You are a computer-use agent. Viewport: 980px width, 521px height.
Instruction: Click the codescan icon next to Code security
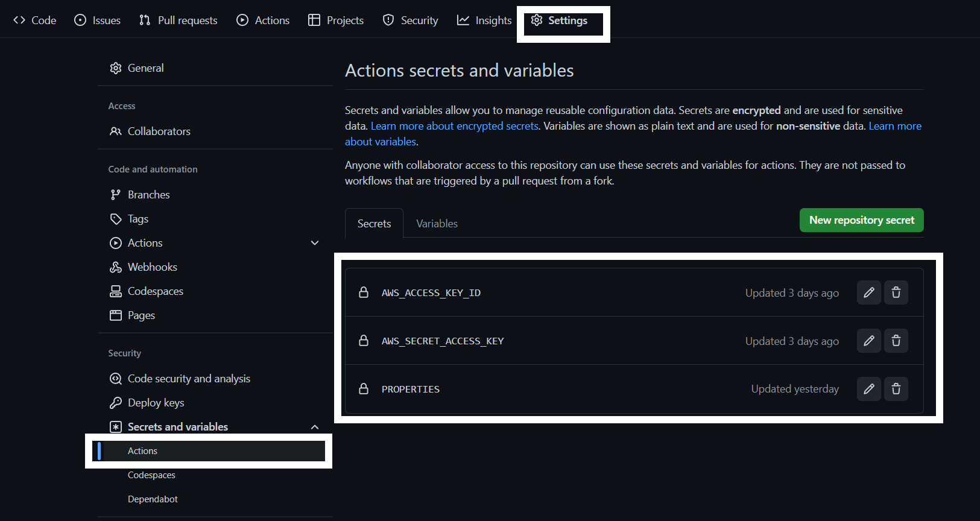(116, 379)
